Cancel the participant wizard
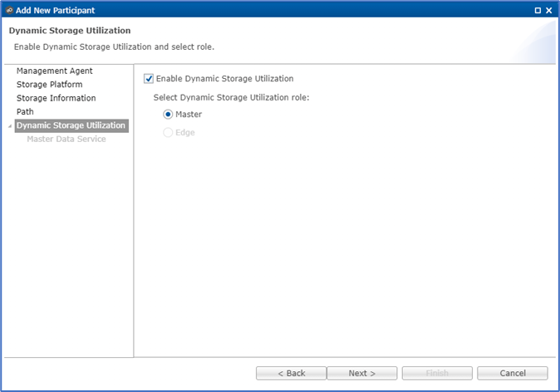 pos(512,373)
